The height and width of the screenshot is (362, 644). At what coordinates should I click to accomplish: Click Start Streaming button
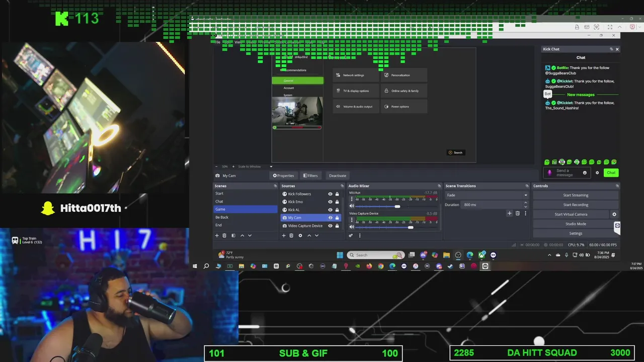click(x=576, y=195)
